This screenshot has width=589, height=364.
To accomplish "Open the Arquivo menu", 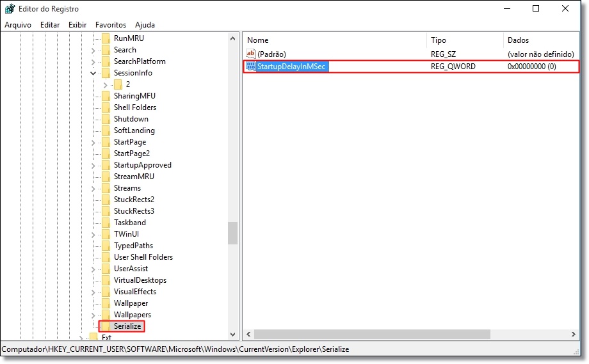I will pos(18,25).
